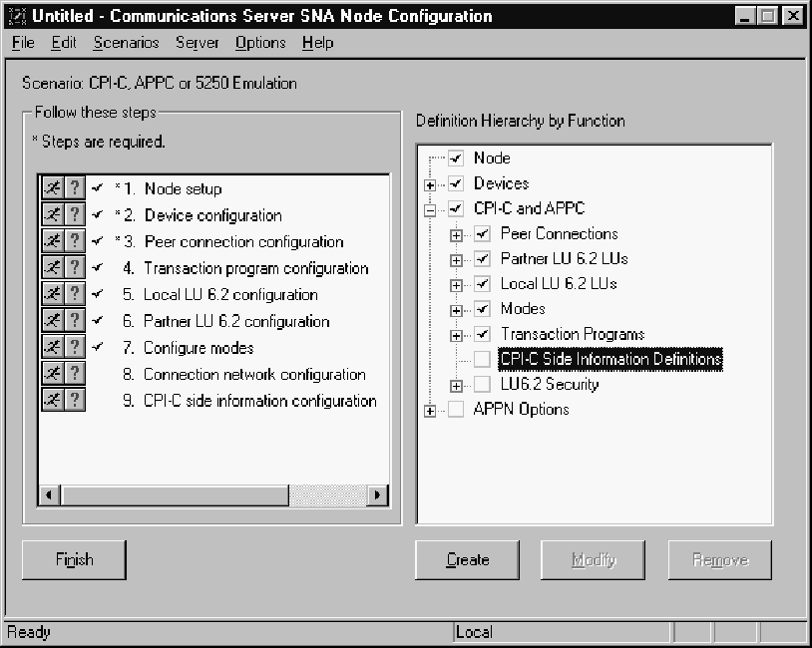The height and width of the screenshot is (648, 812).
Task: Expand the Local LU 6.2 LUs node
Action: coord(456,286)
